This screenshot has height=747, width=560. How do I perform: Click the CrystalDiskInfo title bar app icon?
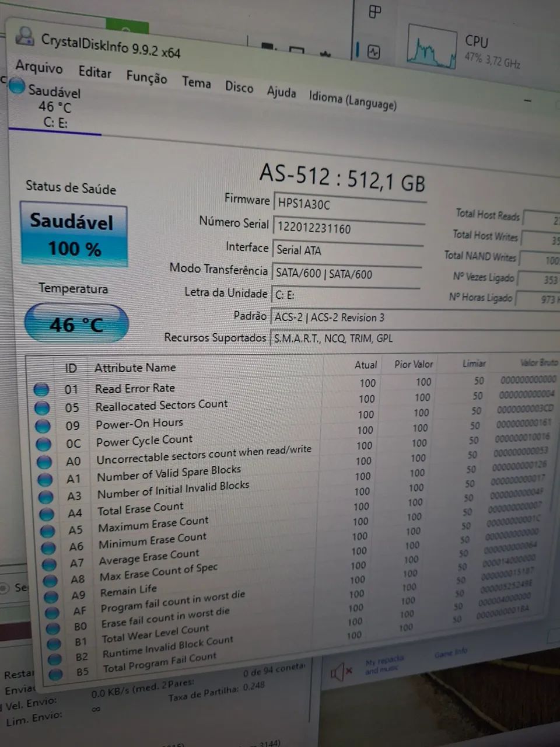point(24,36)
